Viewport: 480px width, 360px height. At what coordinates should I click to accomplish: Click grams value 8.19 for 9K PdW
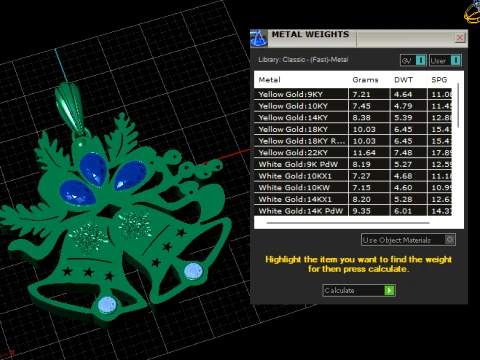click(x=361, y=164)
